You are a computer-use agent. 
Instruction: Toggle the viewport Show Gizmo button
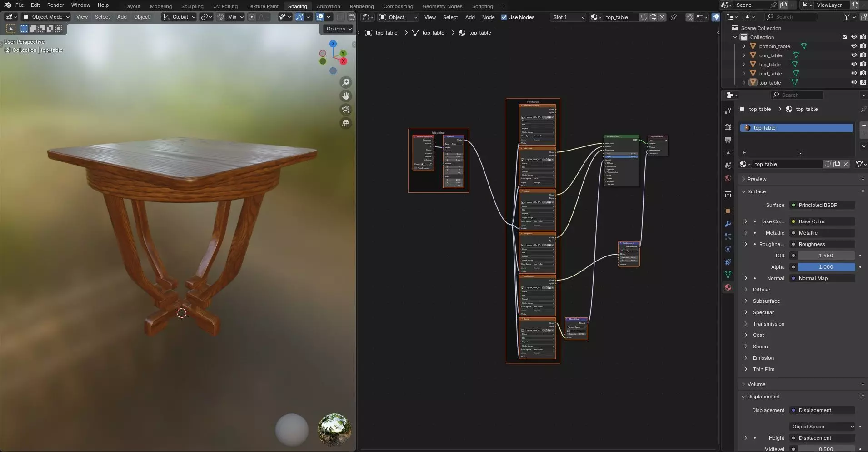(x=299, y=17)
